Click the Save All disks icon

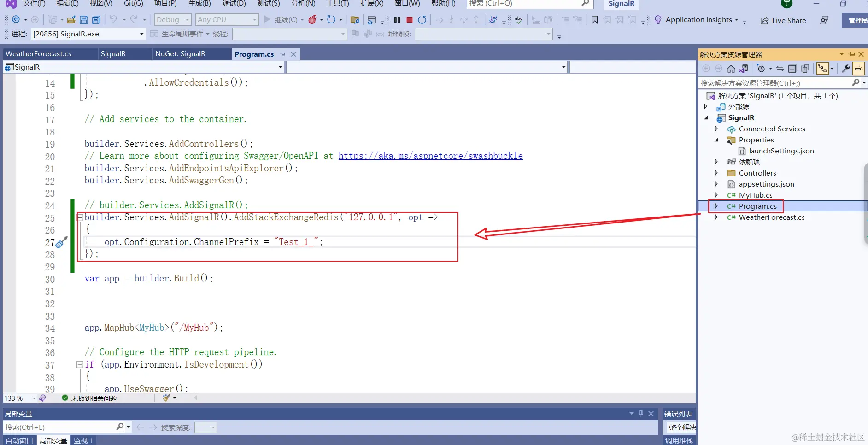click(96, 20)
